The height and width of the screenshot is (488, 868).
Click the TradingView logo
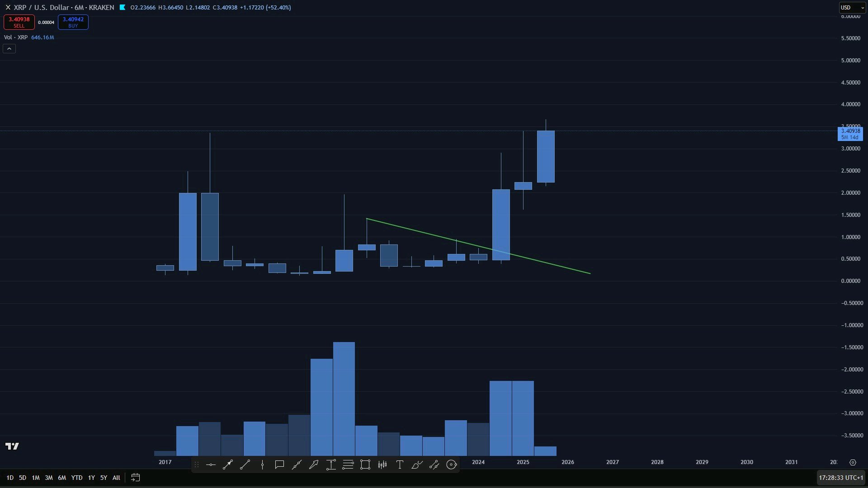coord(12,446)
